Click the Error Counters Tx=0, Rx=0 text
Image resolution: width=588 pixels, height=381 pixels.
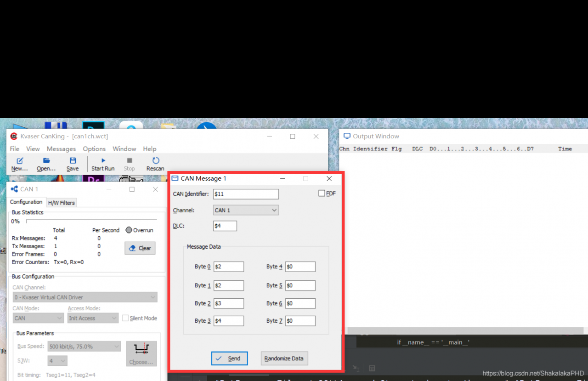[x=48, y=262]
